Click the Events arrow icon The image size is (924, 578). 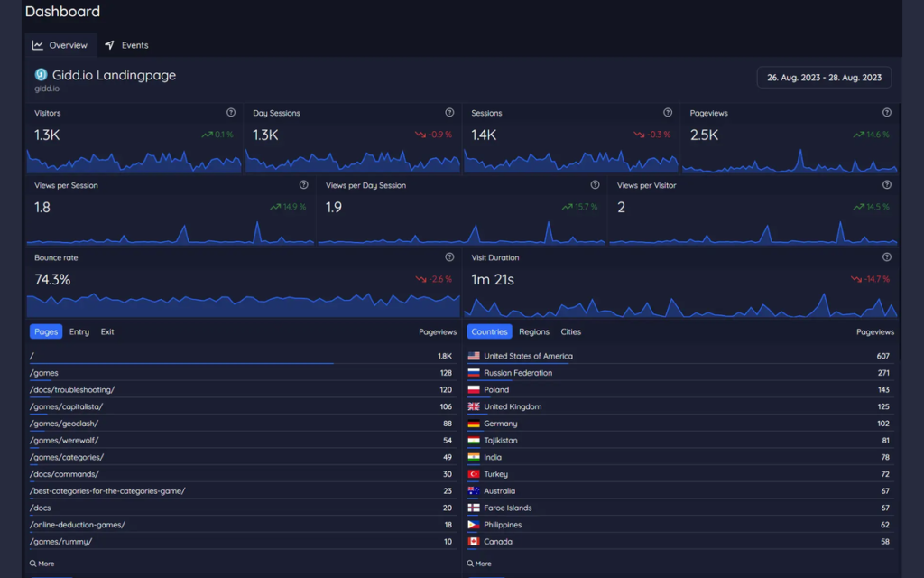[x=109, y=45]
